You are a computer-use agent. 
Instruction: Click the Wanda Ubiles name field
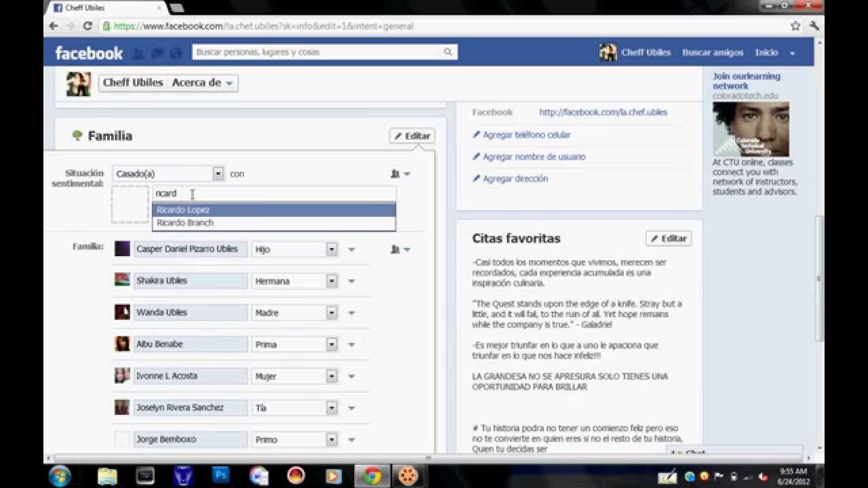[191, 312]
